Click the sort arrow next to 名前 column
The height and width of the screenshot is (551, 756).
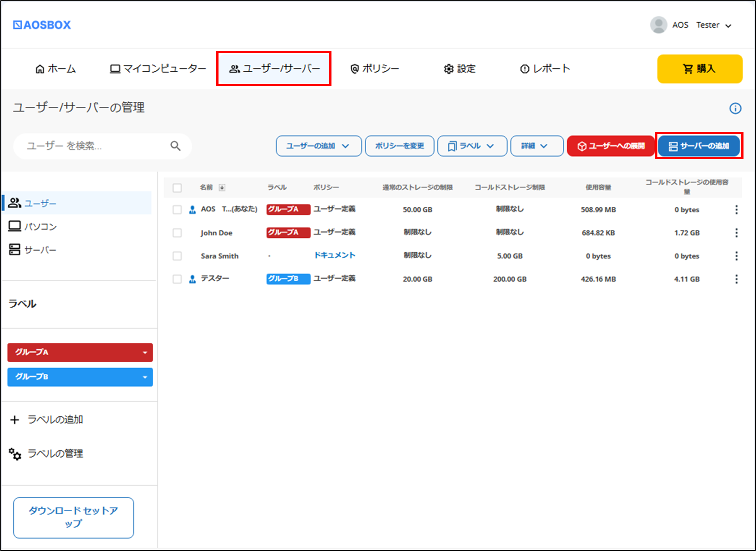(222, 187)
